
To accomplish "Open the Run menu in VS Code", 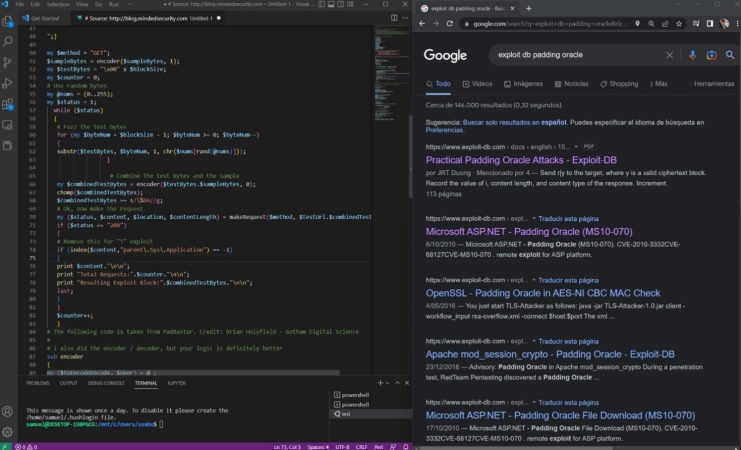I will point(114,4).
